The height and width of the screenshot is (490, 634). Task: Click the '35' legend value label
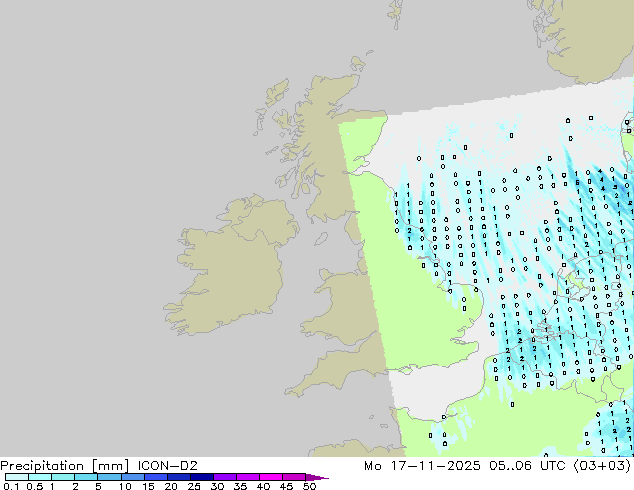(240, 486)
